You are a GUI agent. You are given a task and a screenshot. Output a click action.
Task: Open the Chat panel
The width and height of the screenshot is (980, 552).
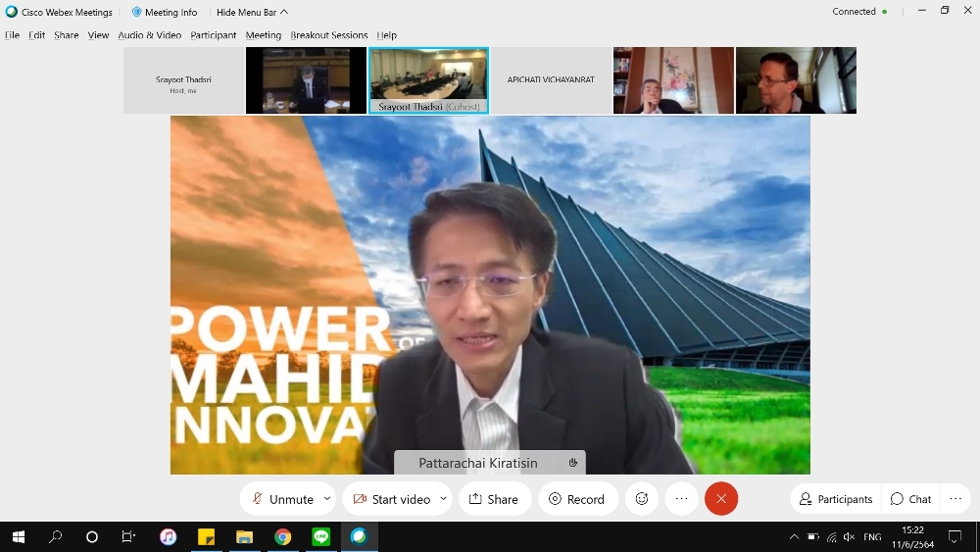(x=910, y=499)
